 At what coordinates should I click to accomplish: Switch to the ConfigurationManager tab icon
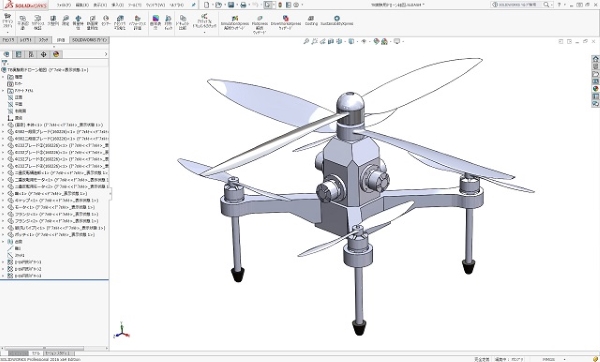coord(31,54)
